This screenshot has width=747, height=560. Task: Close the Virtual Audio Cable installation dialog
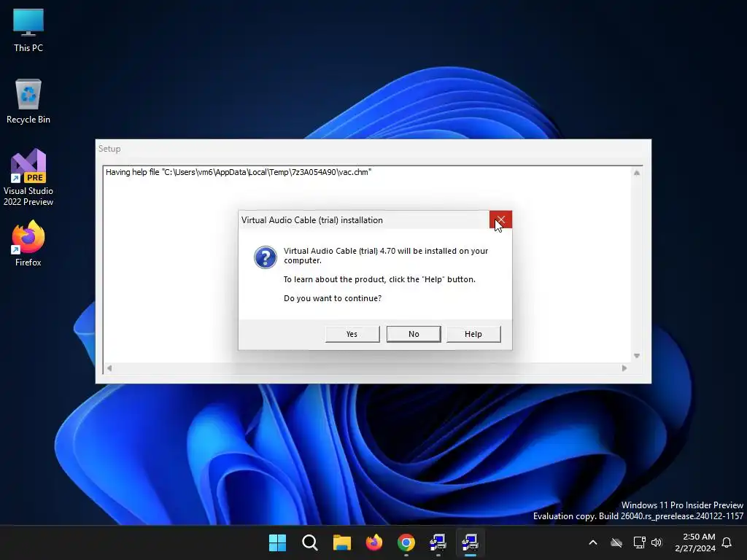[500, 219]
